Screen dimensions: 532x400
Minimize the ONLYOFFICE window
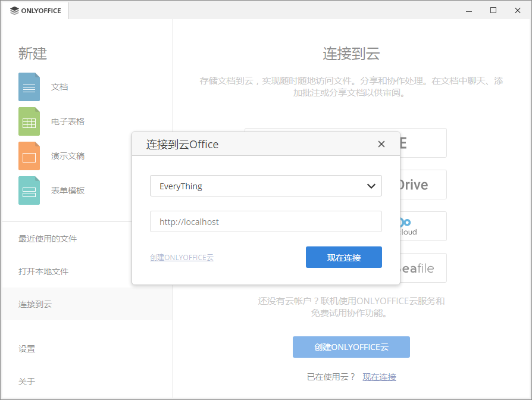[x=469, y=11]
